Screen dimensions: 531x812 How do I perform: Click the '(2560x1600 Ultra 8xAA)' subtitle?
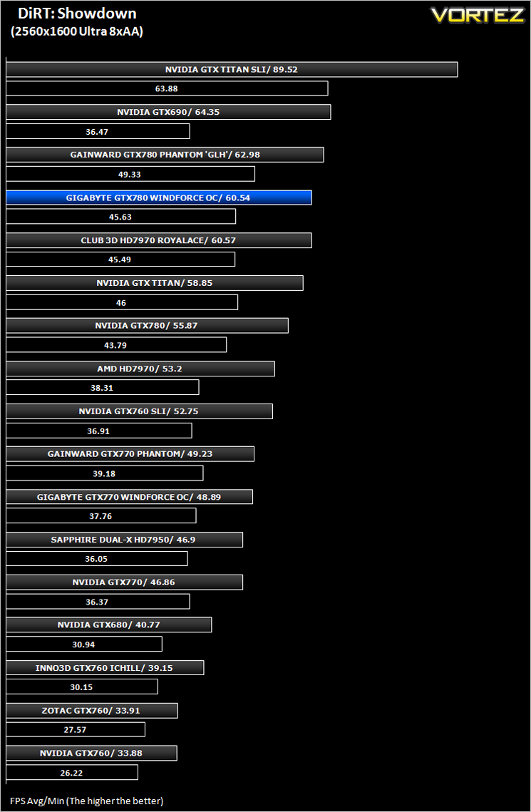(77, 31)
